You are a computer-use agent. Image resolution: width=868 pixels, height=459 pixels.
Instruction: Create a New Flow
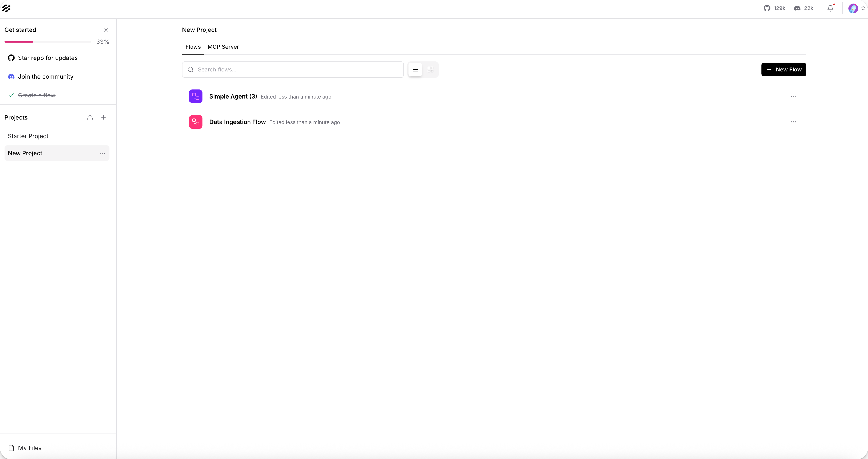click(783, 69)
